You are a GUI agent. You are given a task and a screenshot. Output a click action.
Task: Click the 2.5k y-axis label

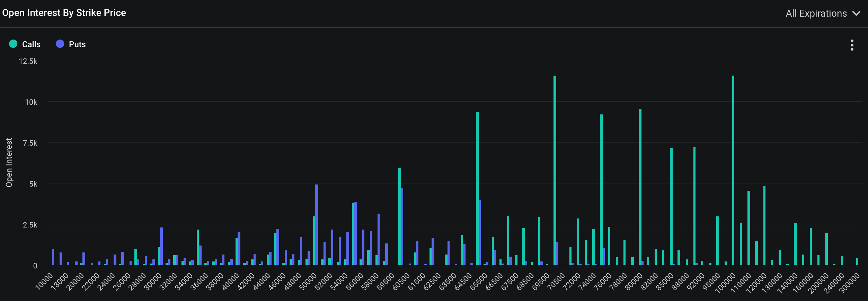(30, 225)
